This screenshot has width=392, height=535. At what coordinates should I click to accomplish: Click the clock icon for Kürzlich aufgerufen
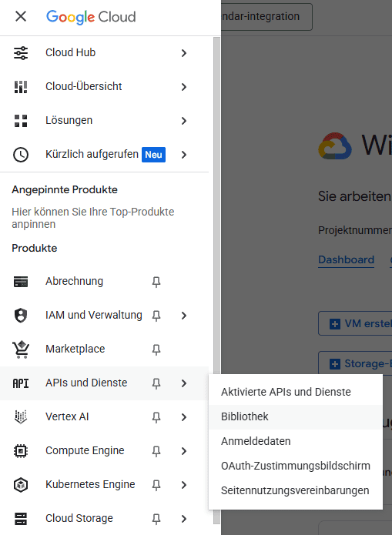coord(21,155)
